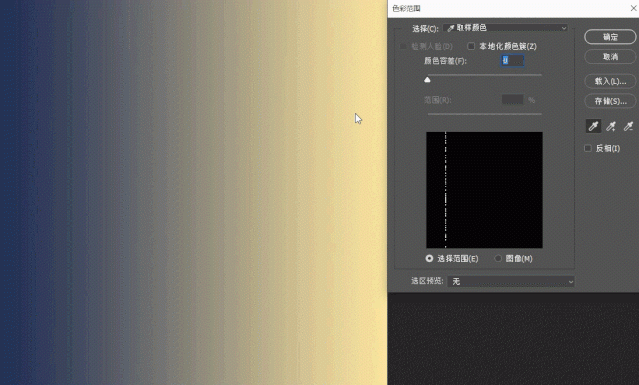Select the 图像 radio button
This screenshot has height=385, width=639.
point(498,258)
